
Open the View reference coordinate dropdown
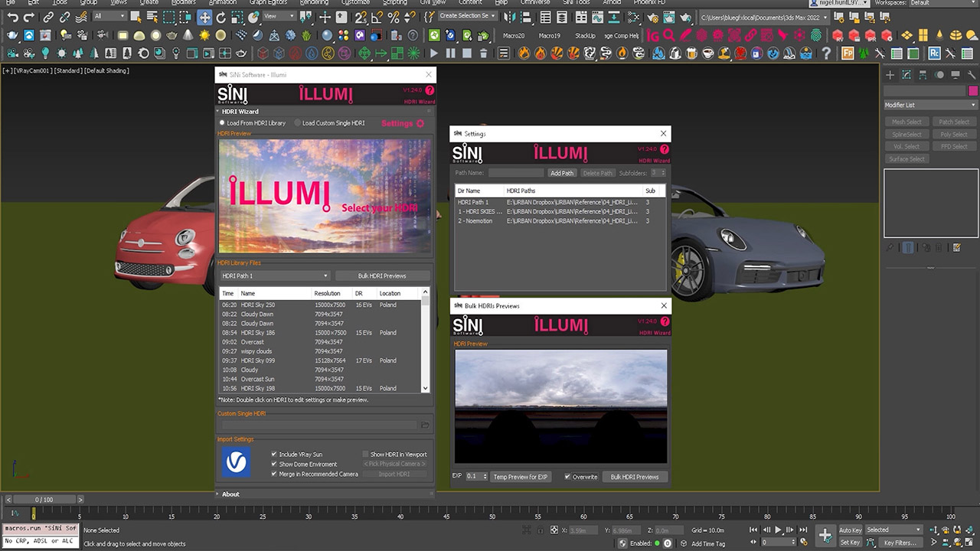pos(279,17)
